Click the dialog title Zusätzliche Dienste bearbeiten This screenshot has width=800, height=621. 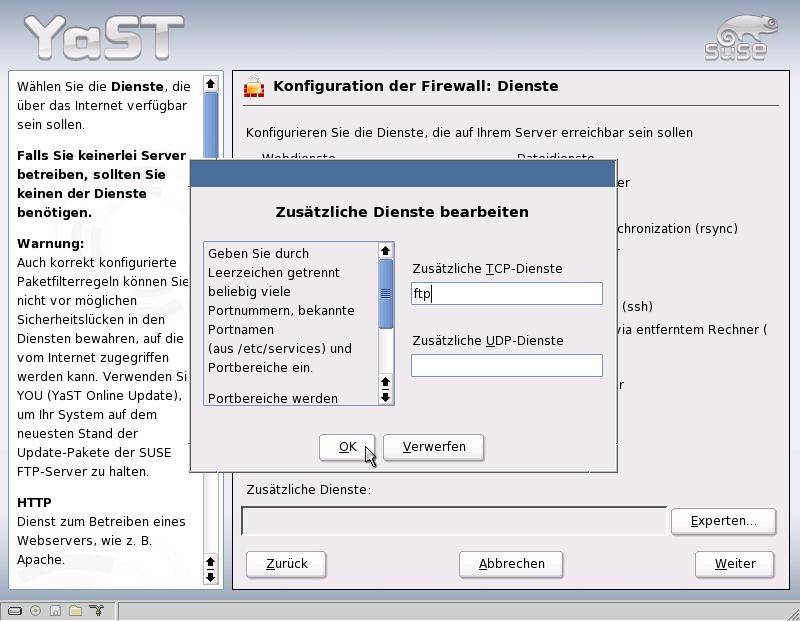point(402,212)
